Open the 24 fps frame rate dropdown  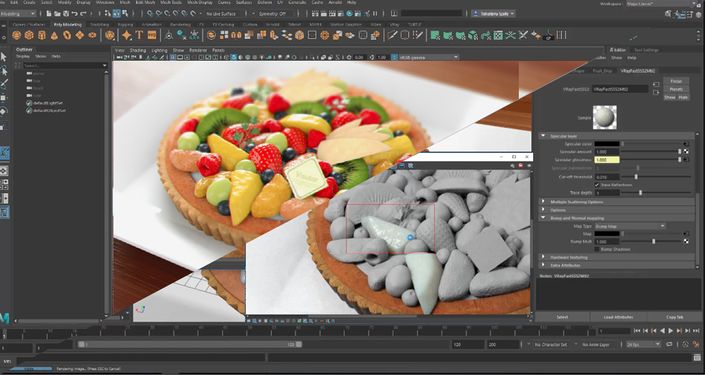pos(643,344)
